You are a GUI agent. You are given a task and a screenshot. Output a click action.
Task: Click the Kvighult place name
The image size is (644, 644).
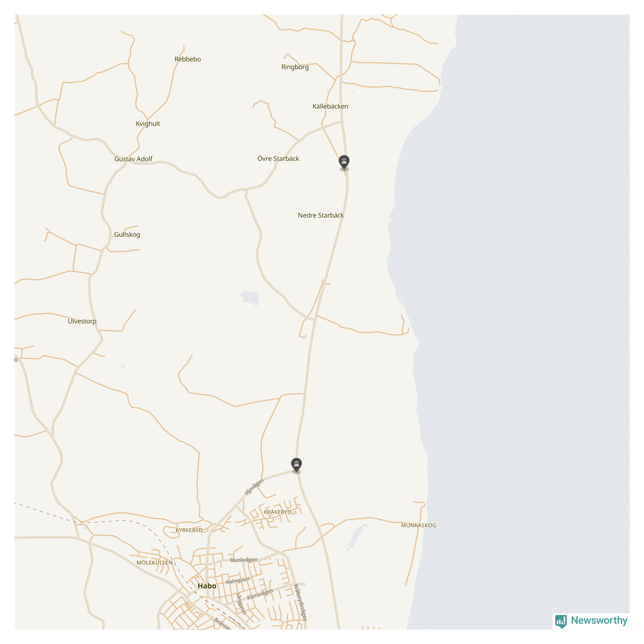click(x=148, y=124)
